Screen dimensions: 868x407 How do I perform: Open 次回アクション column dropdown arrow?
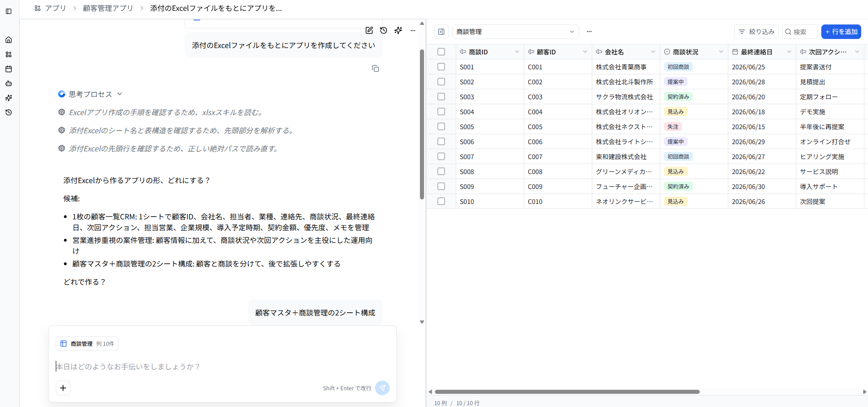[x=857, y=52]
